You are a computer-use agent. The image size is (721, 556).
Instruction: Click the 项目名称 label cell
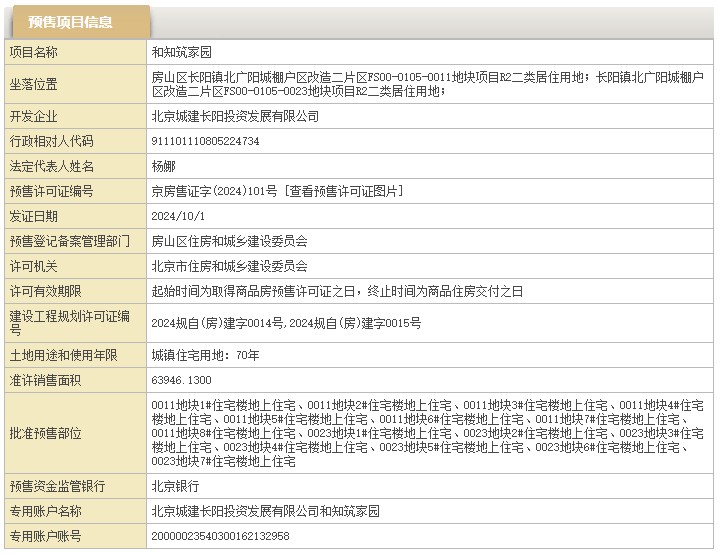(x=75, y=52)
